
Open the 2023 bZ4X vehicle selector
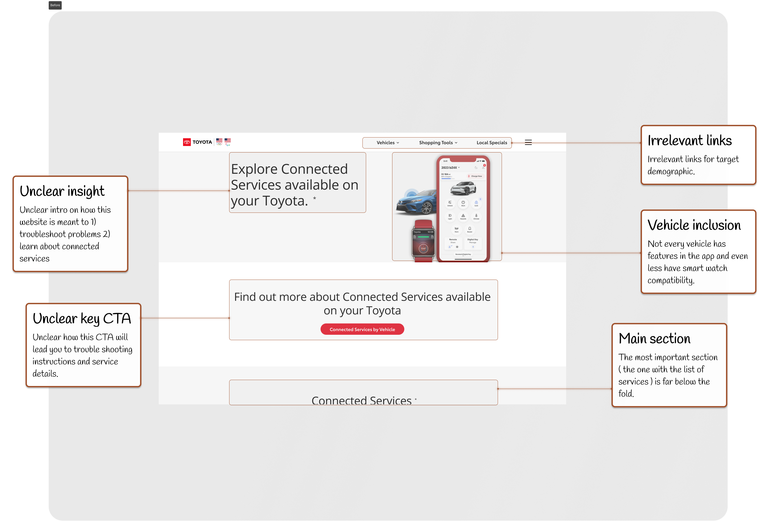pos(450,168)
